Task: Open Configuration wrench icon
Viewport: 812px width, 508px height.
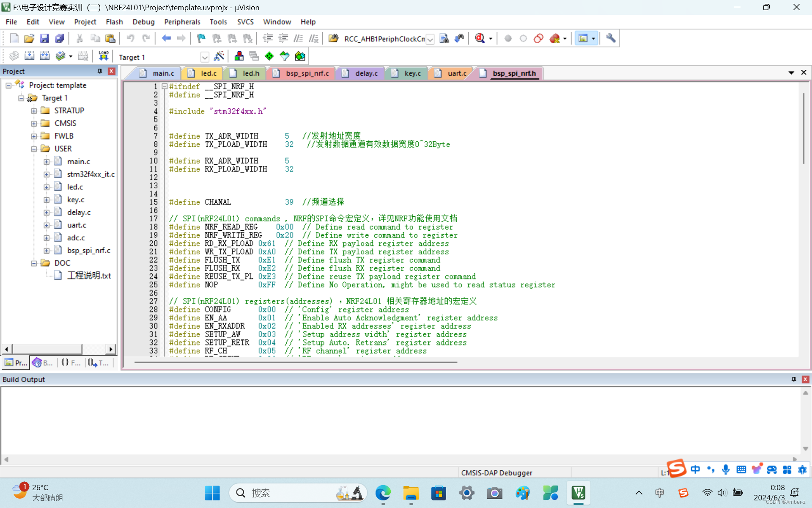Action: pyautogui.click(x=611, y=39)
